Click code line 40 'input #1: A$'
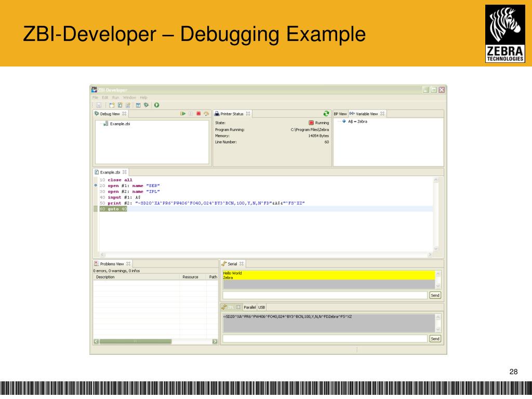The height and width of the screenshot is (399, 532). click(124, 197)
